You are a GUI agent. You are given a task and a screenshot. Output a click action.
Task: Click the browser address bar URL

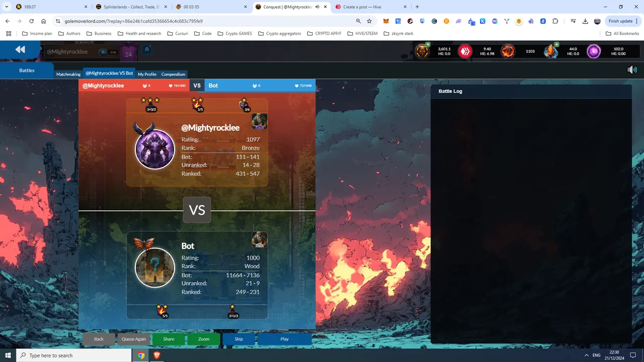tap(134, 21)
